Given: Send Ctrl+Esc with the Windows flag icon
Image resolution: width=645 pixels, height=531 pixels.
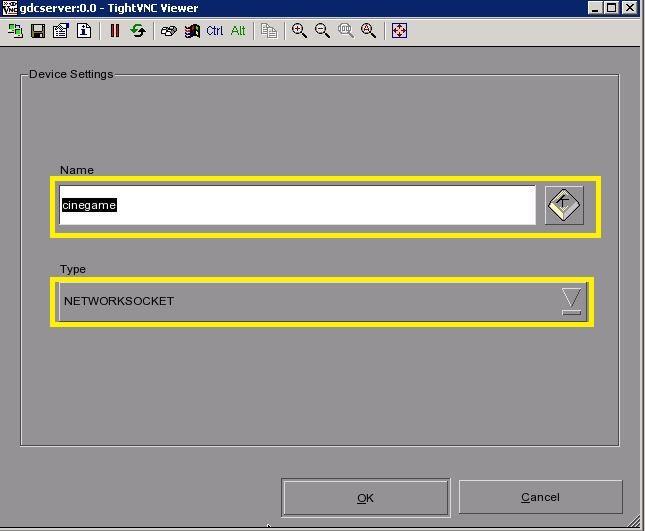Looking at the screenshot, I should (x=192, y=31).
